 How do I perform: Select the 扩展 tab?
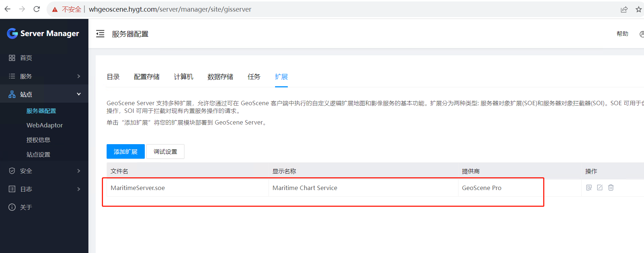(x=281, y=77)
